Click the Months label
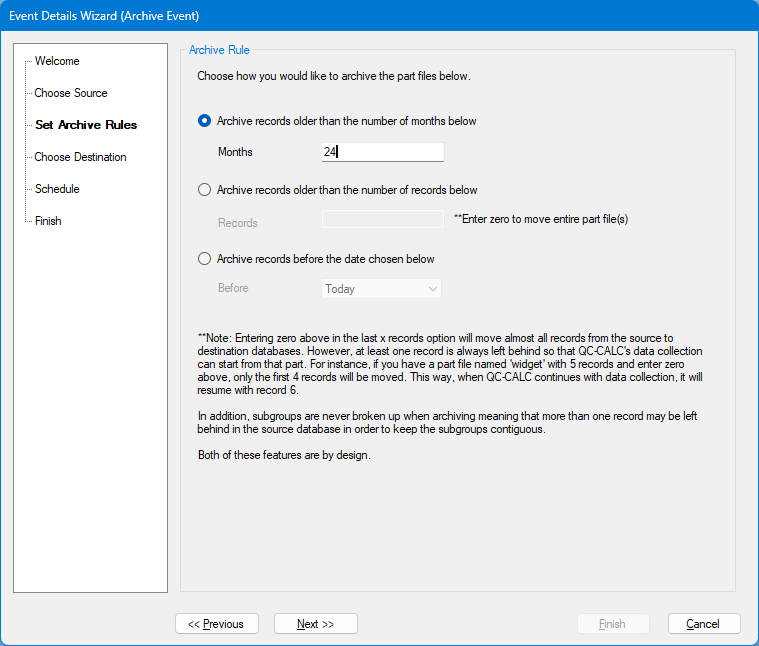This screenshot has width=759, height=646. tap(235, 152)
